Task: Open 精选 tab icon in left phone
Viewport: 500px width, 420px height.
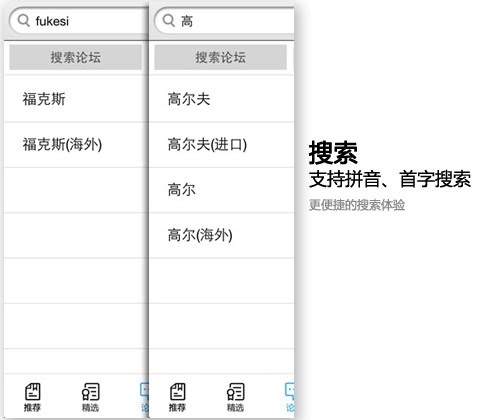Action: point(91,392)
